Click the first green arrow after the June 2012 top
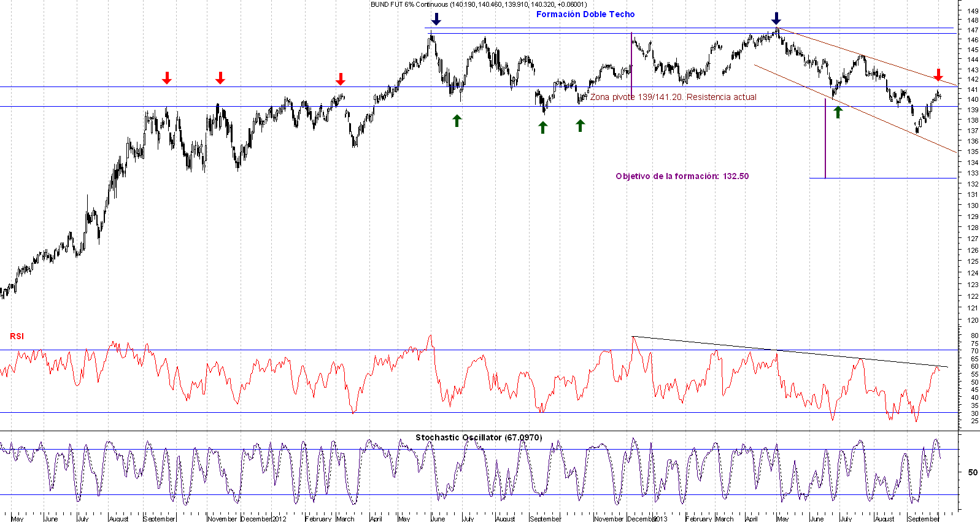The width and height of the screenshot is (980, 522). pyautogui.click(x=457, y=120)
